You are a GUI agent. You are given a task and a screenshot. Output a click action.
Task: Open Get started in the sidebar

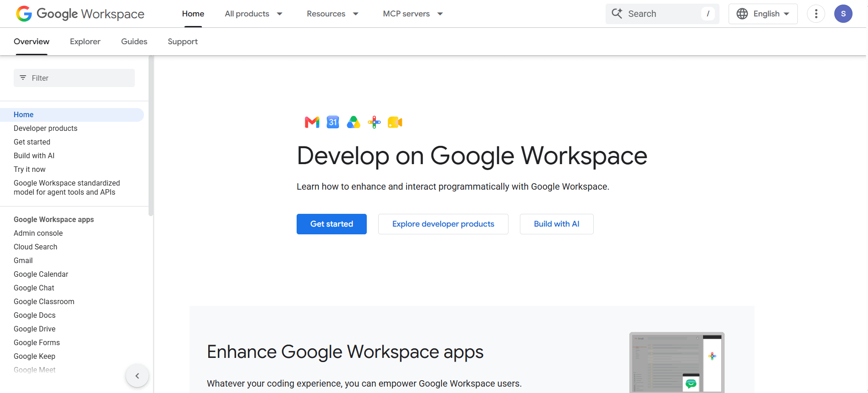(32, 142)
